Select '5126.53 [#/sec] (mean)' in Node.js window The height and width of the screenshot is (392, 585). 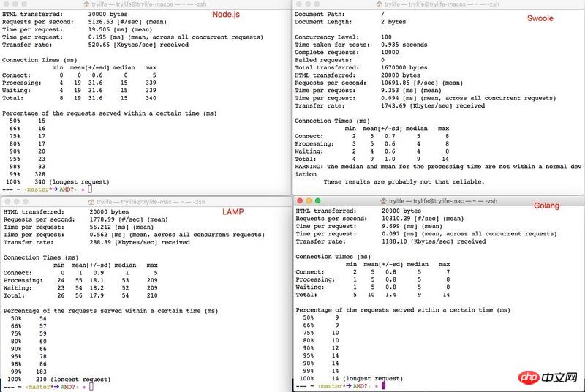point(127,22)
